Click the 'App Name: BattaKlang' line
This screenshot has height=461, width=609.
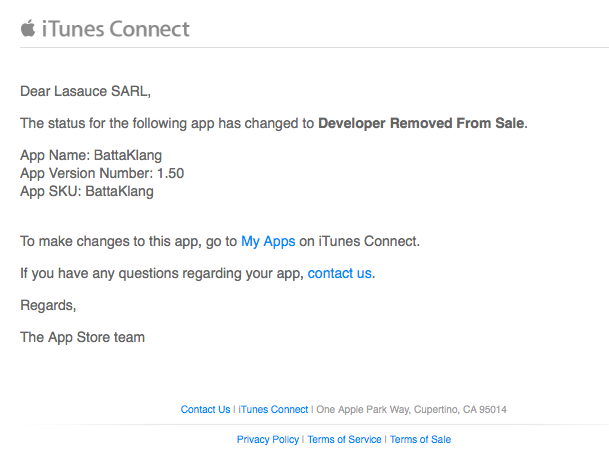(91, 155)
